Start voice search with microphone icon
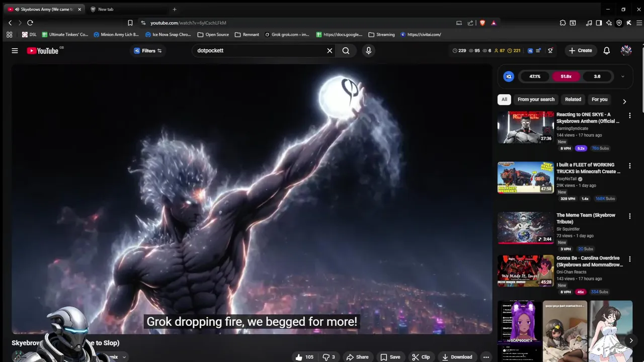This screenshot has width=644, height=362. tap(368, 50)
